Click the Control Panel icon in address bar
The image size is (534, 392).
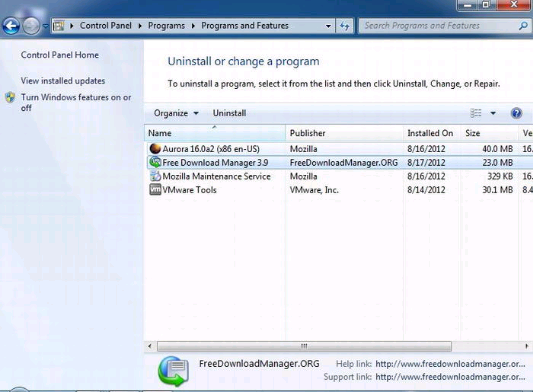coord(59,26)
